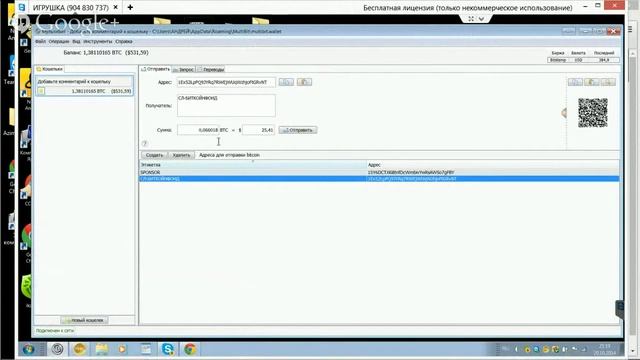Click the Адрес column header in table
640x360 pixels.
pyautogui.click(x=493, y=165)
